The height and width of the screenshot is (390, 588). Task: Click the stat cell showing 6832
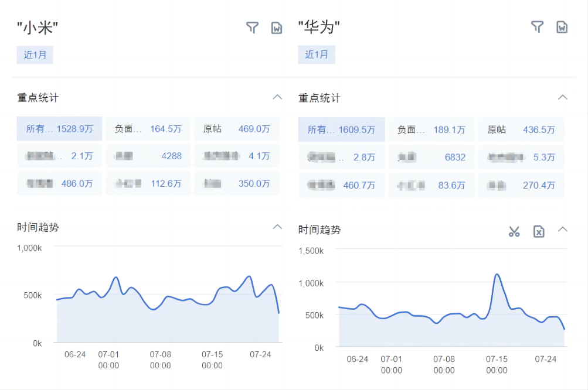click(431, 158)
